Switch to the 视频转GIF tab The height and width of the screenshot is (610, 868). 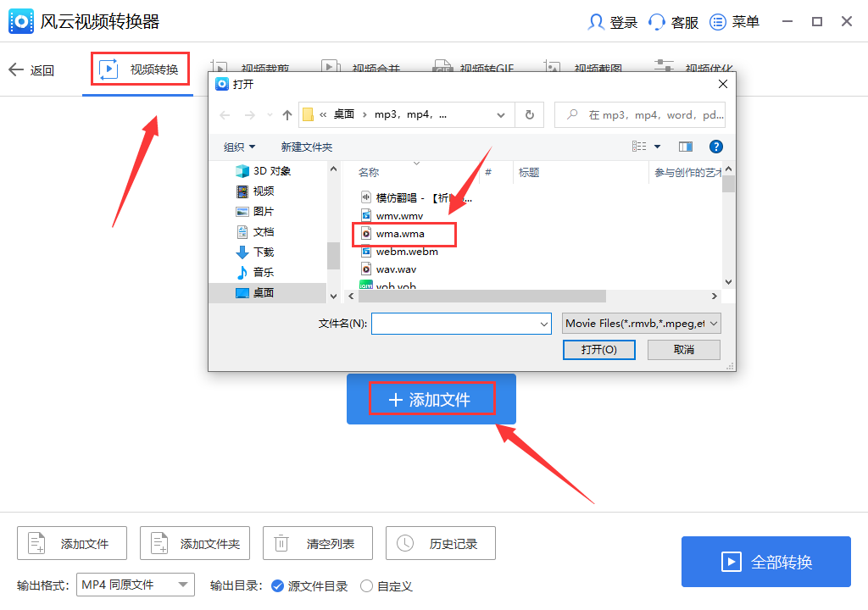coord(474,67)
